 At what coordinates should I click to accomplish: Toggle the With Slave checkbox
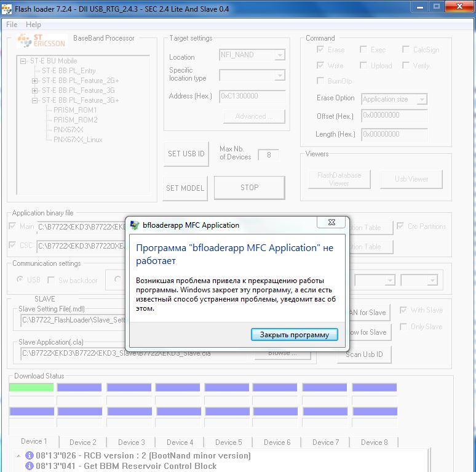(x=403, y=310)
